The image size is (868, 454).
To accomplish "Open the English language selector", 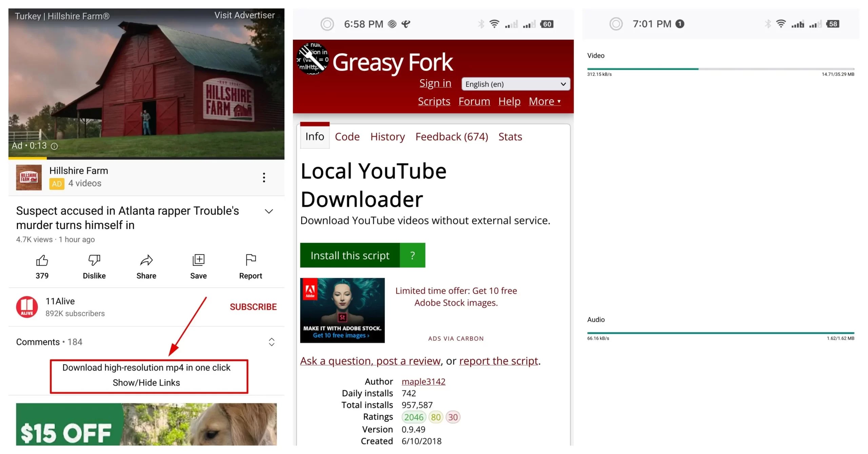I will (515, 84).
